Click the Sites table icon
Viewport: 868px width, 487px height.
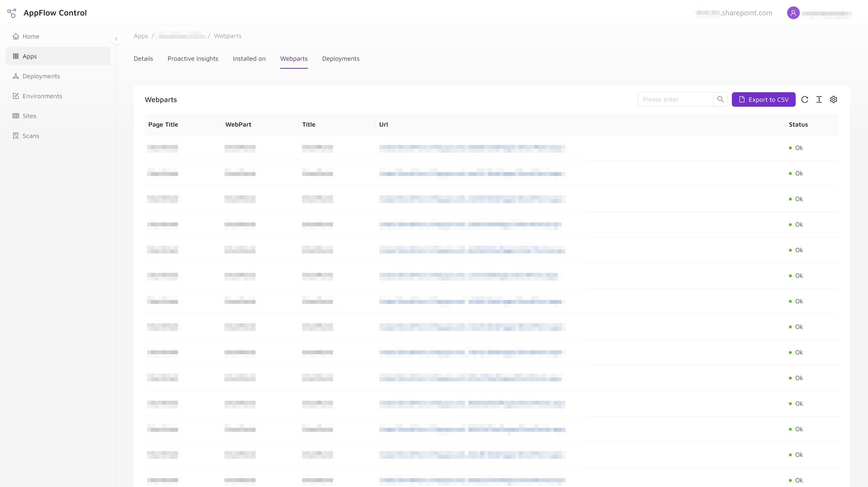coord(16,116)
